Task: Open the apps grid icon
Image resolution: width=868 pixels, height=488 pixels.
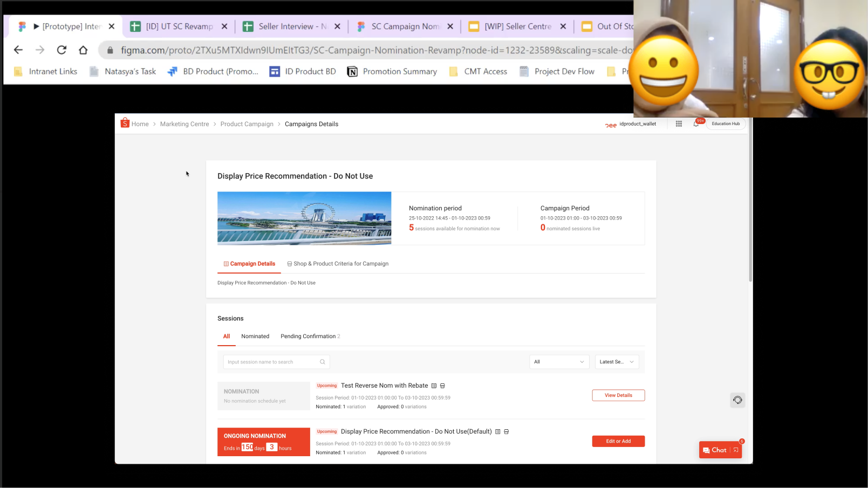Action: coord(679,123)
